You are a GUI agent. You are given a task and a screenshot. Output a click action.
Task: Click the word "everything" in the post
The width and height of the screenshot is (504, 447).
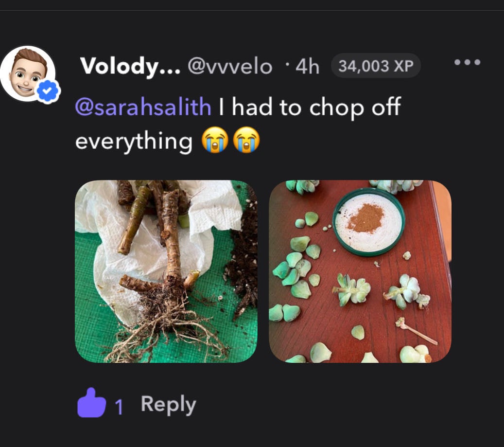(134, 142)
